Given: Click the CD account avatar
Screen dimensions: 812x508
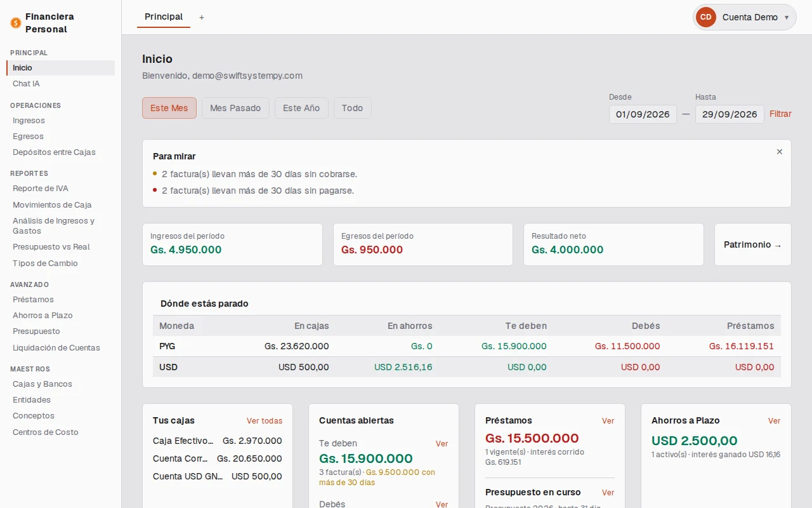Looking at the screenshot, I should click(706, 17).
